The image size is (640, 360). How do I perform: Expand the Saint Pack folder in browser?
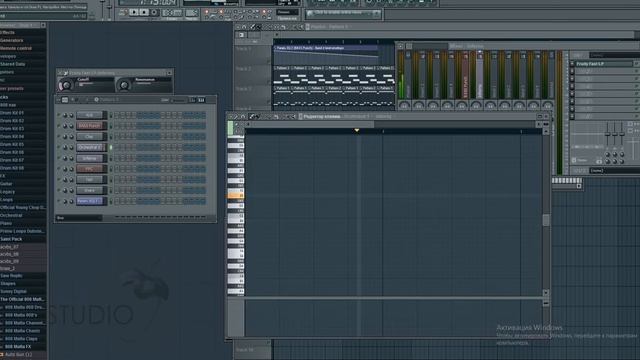pos(11,239)
